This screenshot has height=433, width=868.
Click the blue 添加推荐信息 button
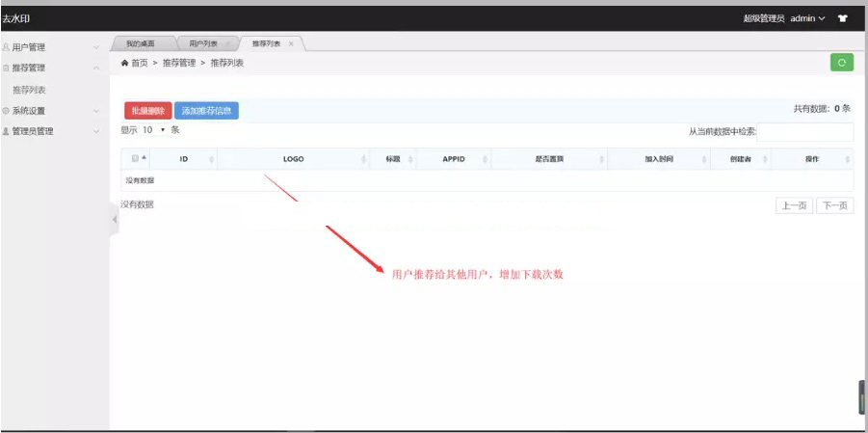pyautogui.click(x=206, y=111)
